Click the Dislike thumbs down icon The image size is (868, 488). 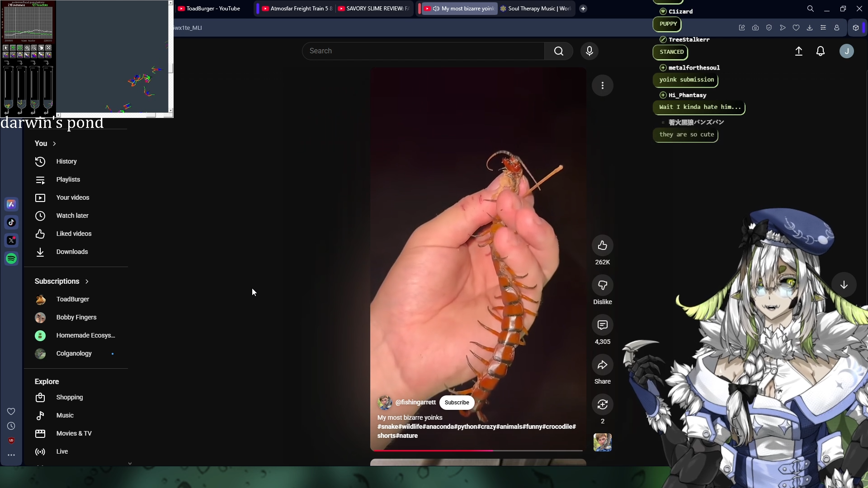(x=602, y=285)
